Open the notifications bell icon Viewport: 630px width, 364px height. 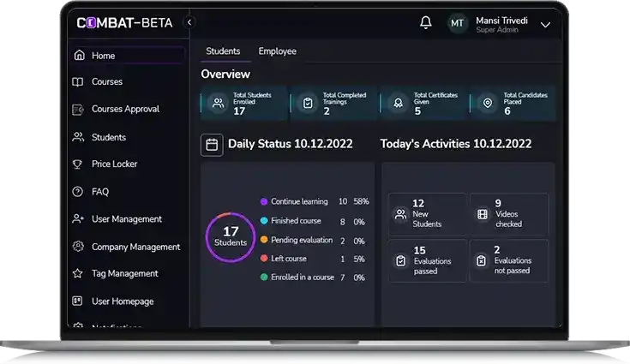click(x=425, y=22)
